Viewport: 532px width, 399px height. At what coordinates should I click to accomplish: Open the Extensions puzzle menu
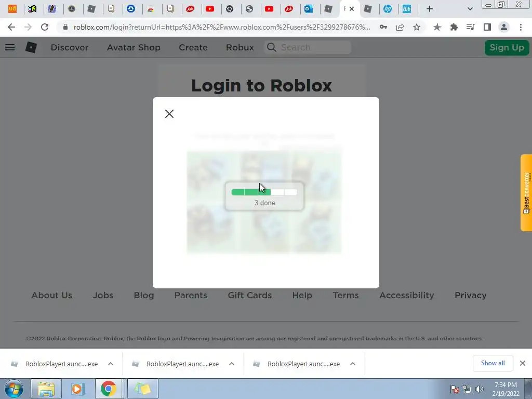coord(454,27)
